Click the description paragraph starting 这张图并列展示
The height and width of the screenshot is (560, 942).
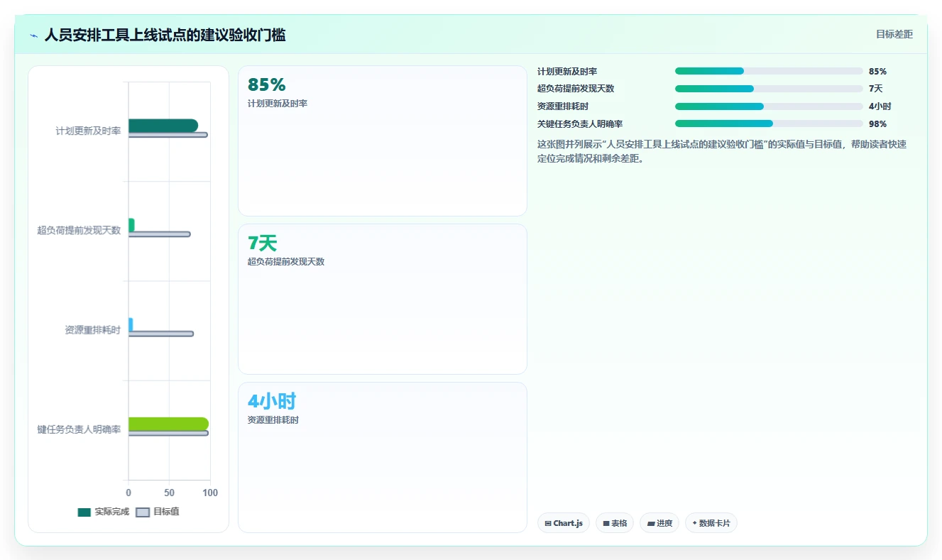[x=722, y=151]
